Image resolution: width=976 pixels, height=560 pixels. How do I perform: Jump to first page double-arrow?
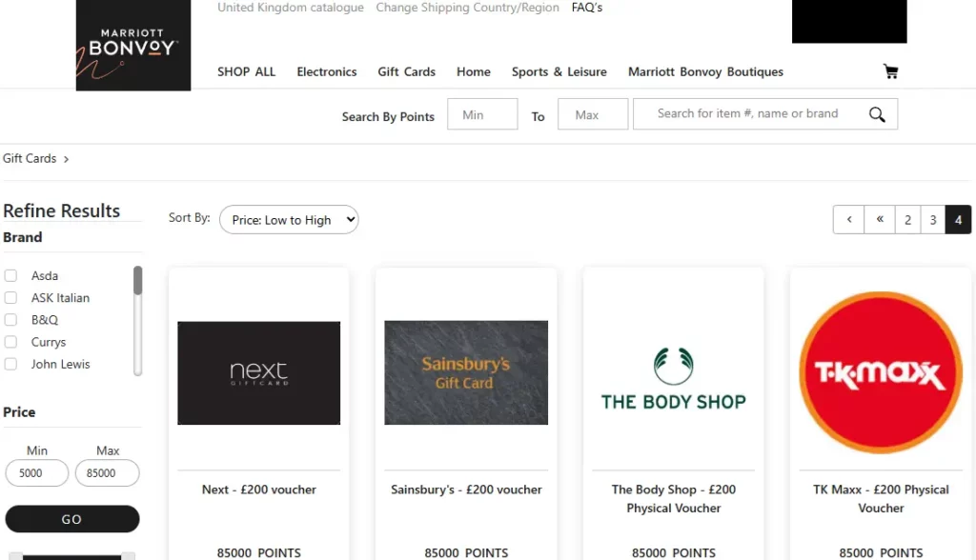point(879,220)
